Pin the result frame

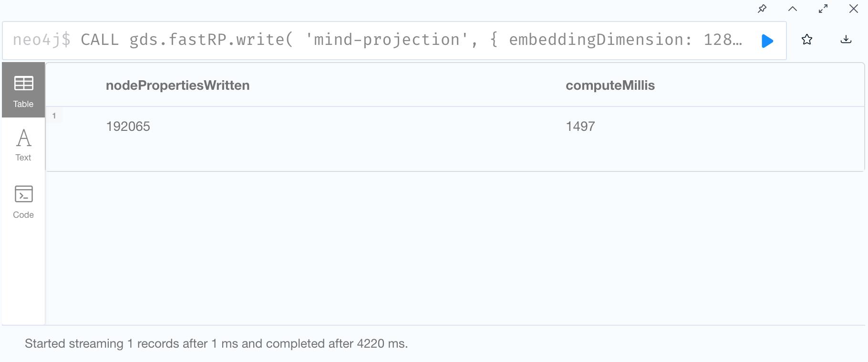click(762, 9)
